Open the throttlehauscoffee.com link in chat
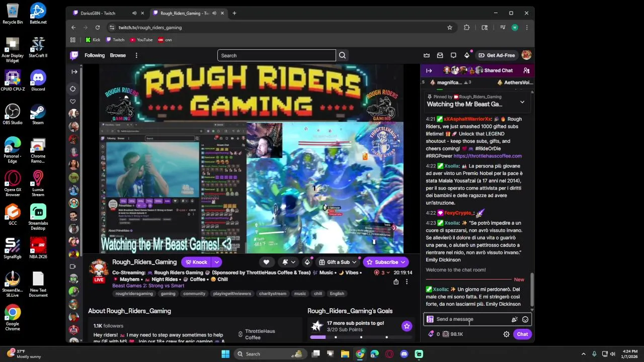The width and height of the screenshot is (644, 362). coord(488,156)
